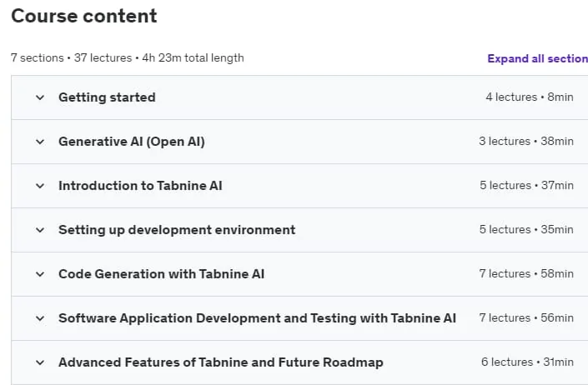Expand the Getting started section chevron
The image size is (588, 385).
[40, 97]
